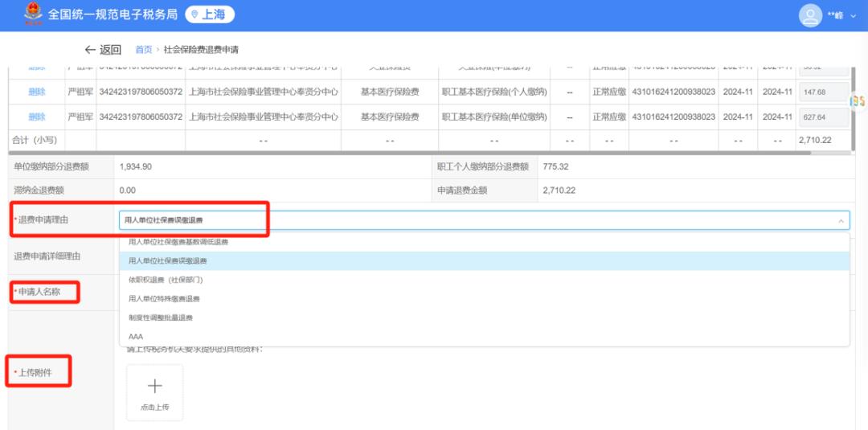
Task: Select the AAA option
Action: click(135, 337)
